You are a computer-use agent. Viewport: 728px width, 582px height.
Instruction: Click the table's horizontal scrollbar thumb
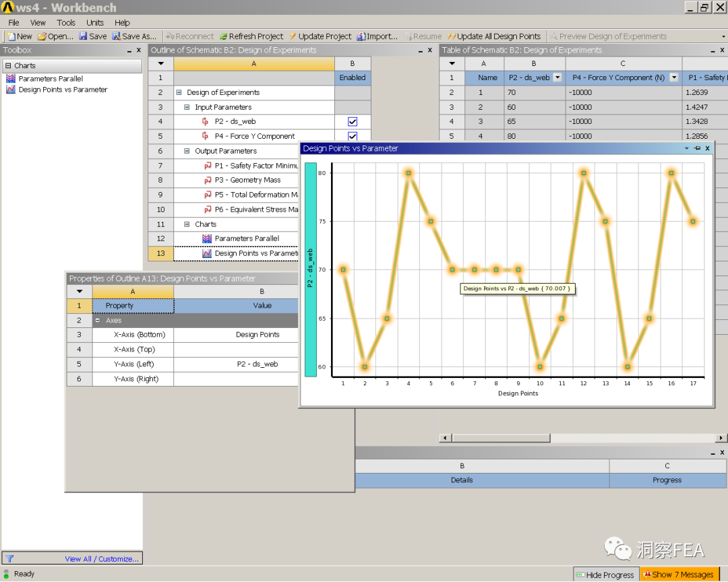click(501, 438)
